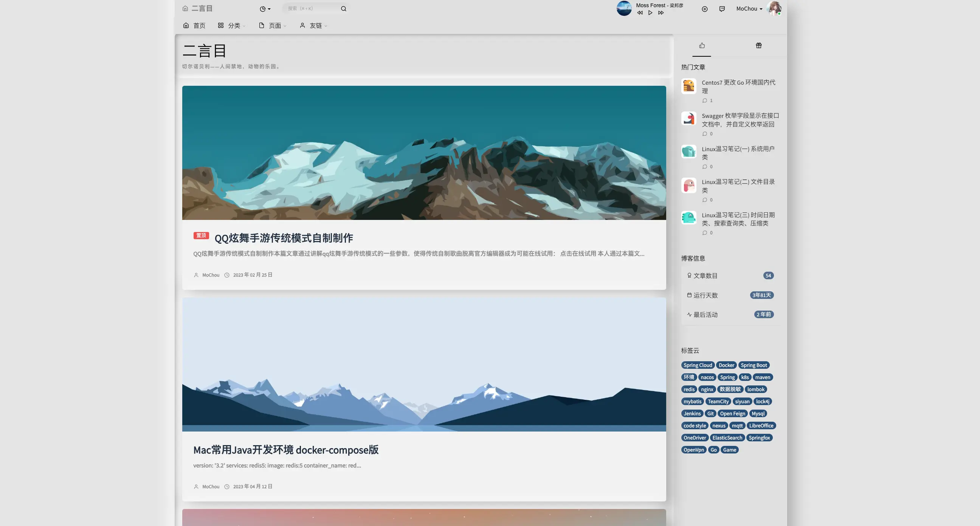Select the 数据脱敏 tag
Screen dimensions: 980x526
(730, 390)
